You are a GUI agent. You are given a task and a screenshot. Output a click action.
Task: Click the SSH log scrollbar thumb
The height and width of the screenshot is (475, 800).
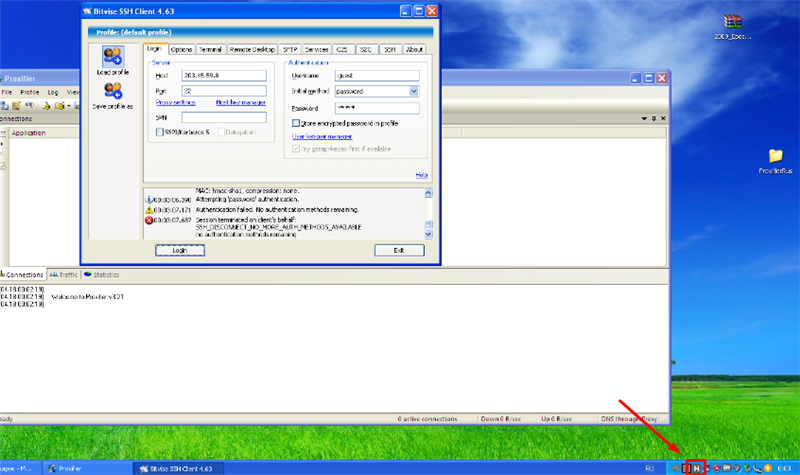coord(429,224)
